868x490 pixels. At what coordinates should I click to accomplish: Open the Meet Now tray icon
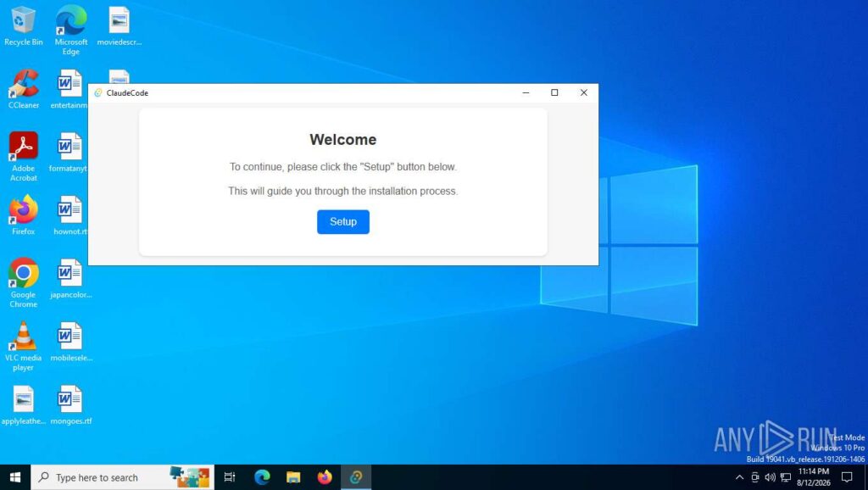[754, 477]
